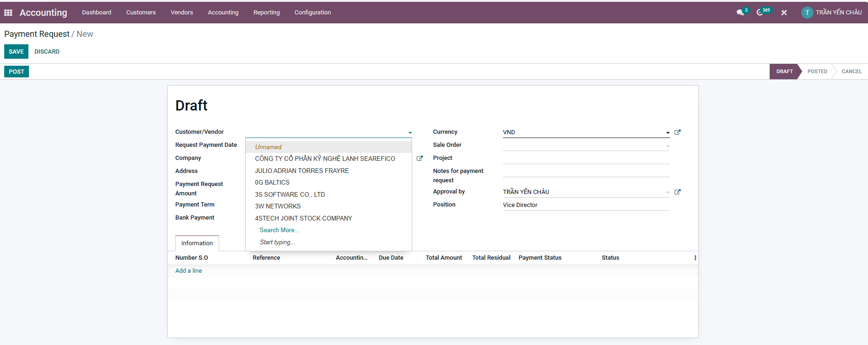Click Add a line link
Viewport: 868px width, 345px height.
click(x=188, y=271)
